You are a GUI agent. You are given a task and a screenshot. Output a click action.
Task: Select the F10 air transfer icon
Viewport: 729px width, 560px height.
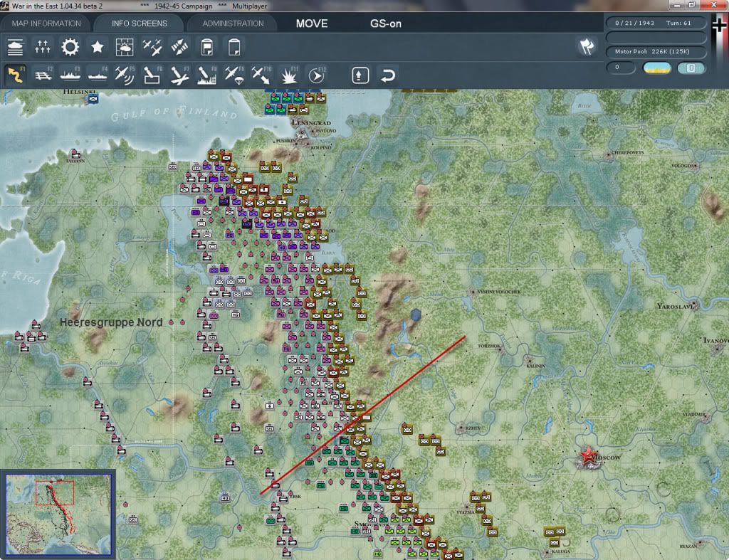click(x=262, y=75)
